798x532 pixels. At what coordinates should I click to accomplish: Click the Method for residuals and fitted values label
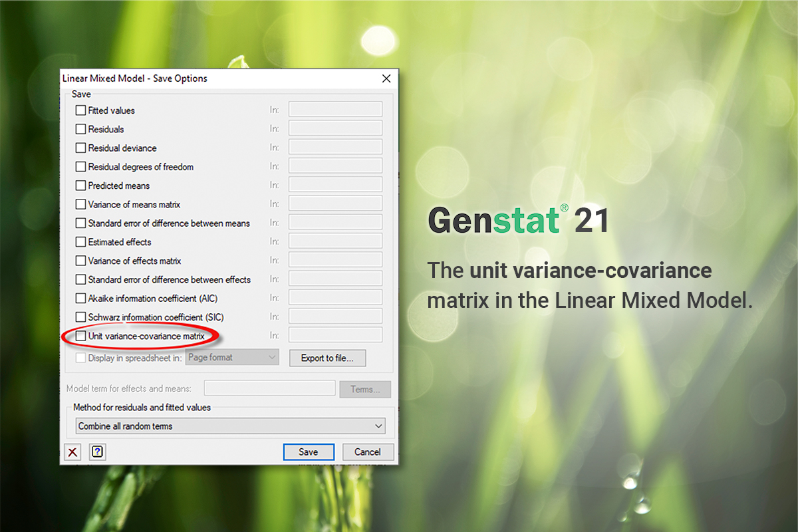(x=142, y=408)
